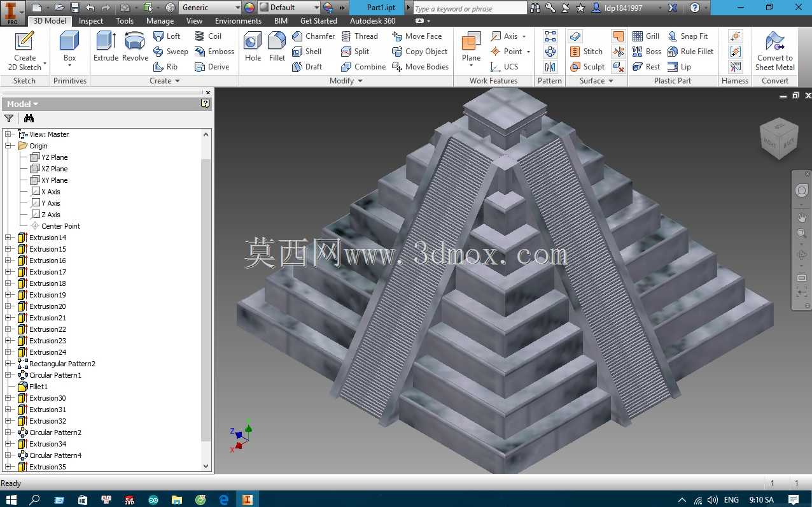812x507 pixels.
Task: Expand the View: Master node
Action: point(8,134)
